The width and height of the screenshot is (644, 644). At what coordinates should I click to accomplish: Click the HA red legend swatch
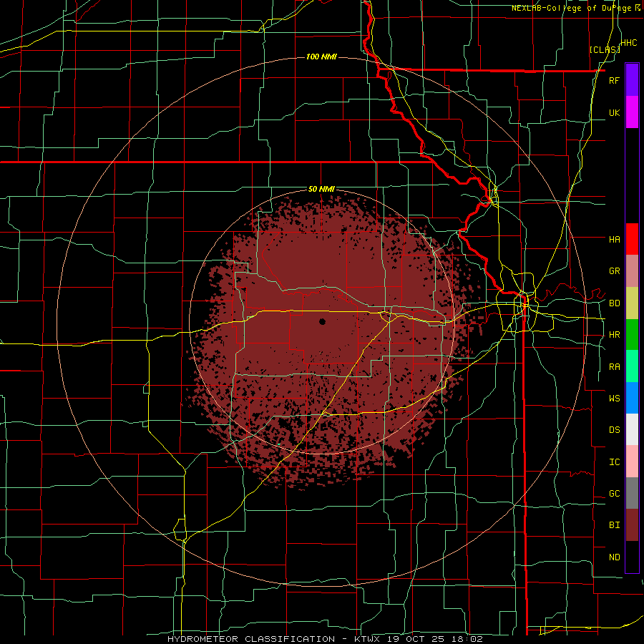pos(632,239)
